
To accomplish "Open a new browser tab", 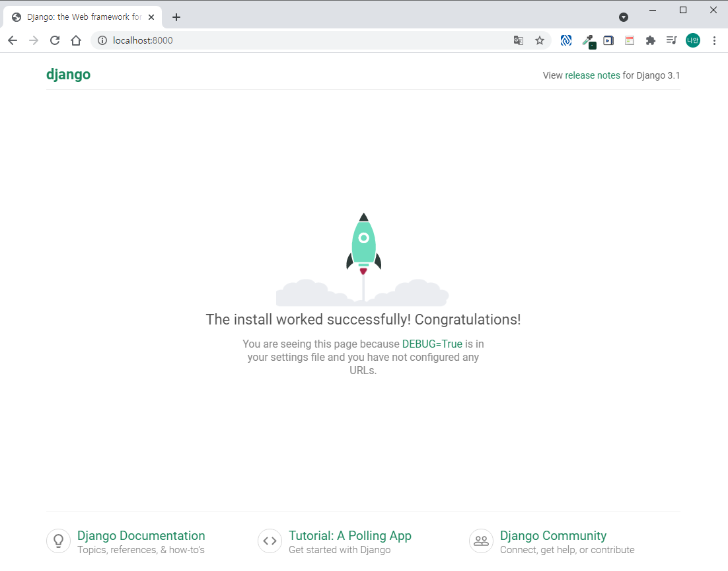I will pos(176,17).
